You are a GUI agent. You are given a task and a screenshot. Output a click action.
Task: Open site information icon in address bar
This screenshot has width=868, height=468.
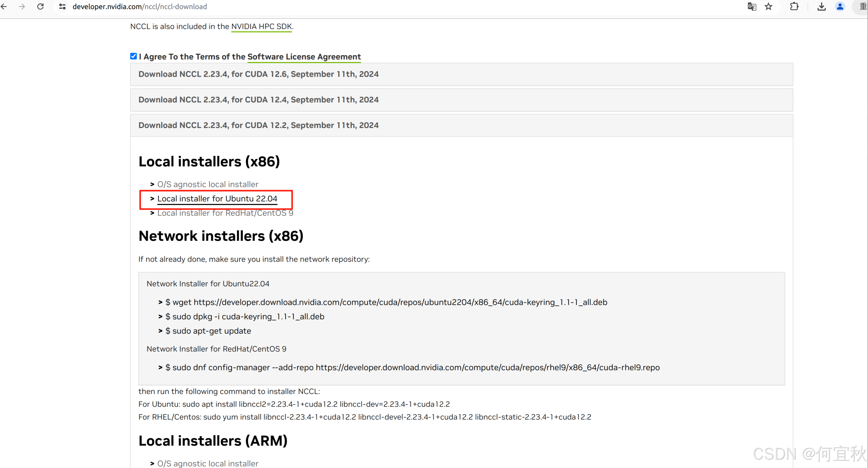click(x=62, y=6)
